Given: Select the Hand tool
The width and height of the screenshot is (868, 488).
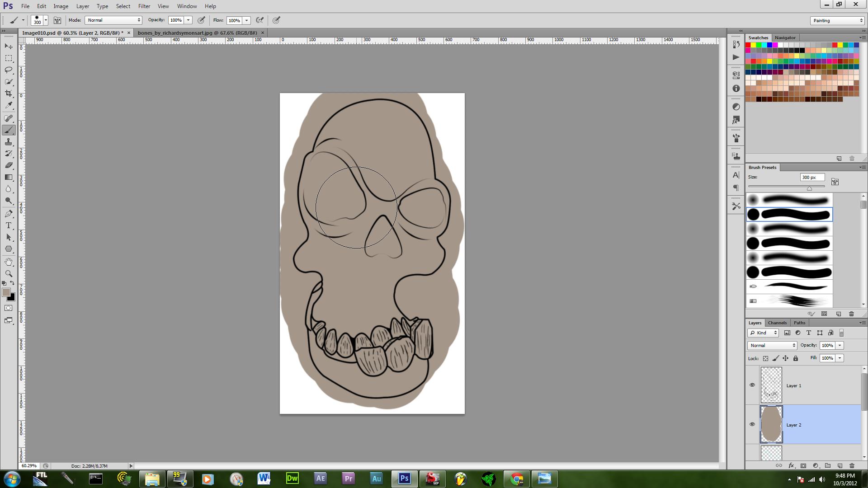Looking at the screenshot, I should pyautogui.click(x=9, y=262).
